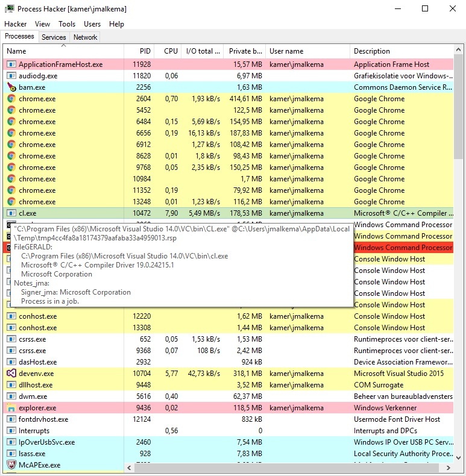Image resolution: width=466 pixels, height=476 pixels.
Task: Click Chrome icon for PID 2604
Action: (x=11, y=99)
